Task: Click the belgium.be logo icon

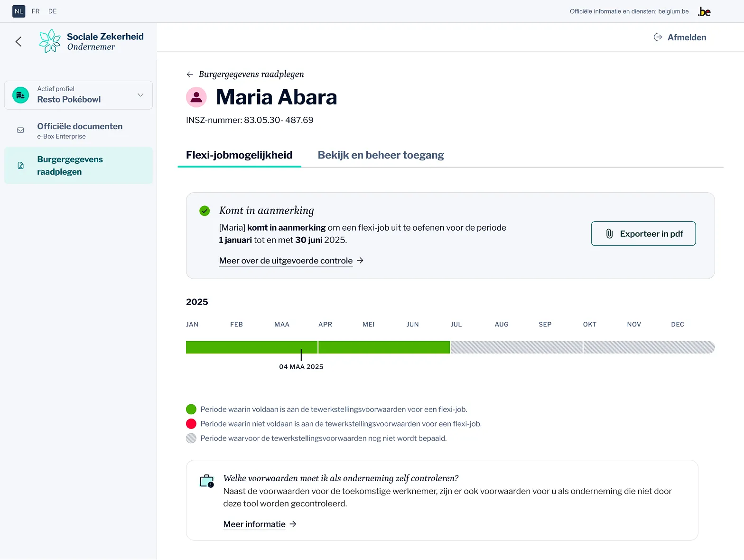Action: pyautogui.click(x=704, y=12)
